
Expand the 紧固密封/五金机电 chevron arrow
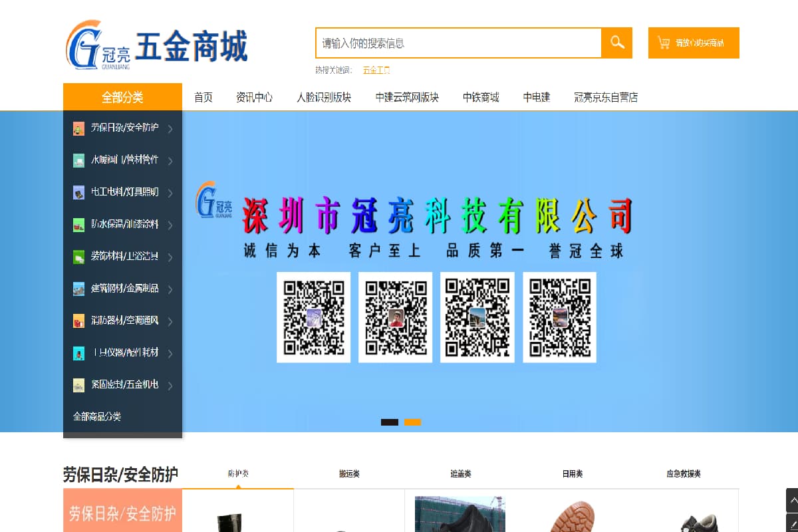pos(170,385)
